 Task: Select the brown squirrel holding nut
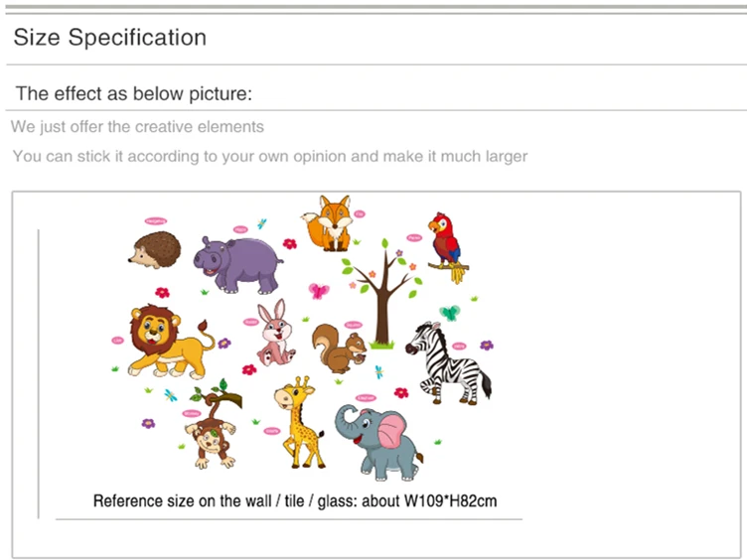click(x=339, y=349)
